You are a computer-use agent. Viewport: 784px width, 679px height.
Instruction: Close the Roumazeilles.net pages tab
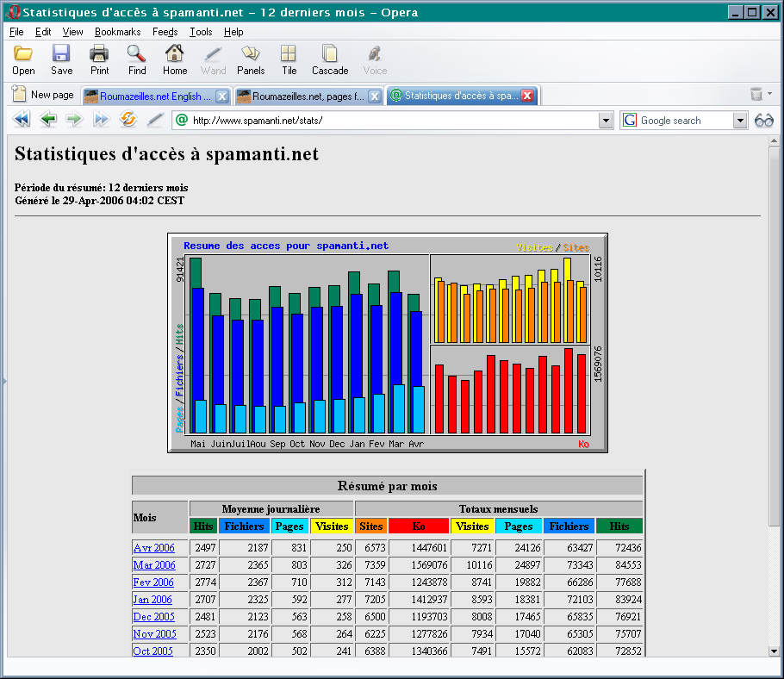(375, 96)
